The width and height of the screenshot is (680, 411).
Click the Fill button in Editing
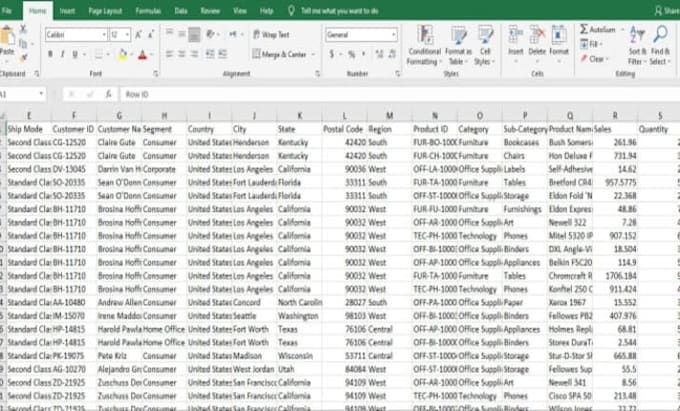pos(592,44)
